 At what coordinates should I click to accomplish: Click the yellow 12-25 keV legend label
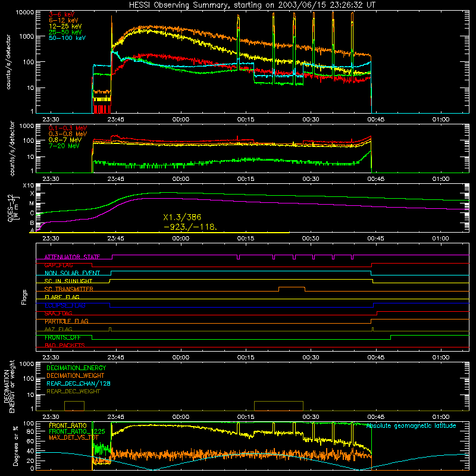click(x=65, y=26)
